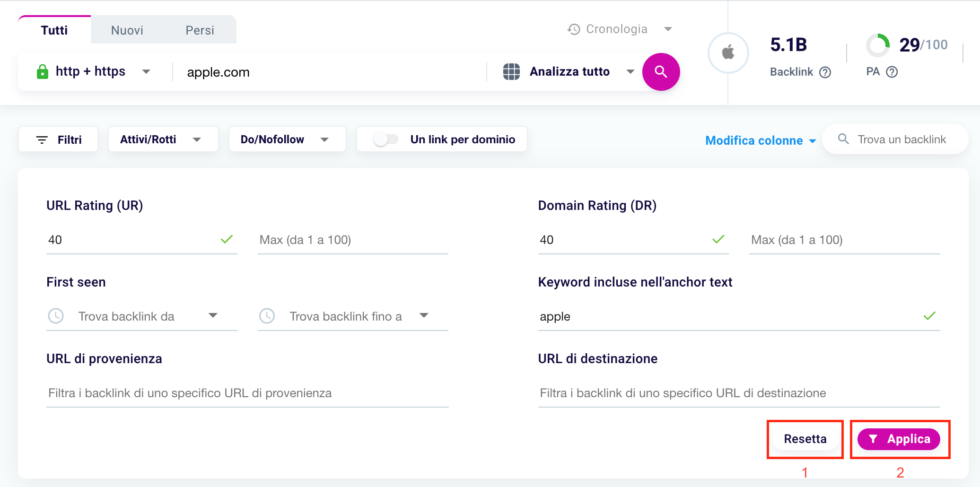The width and height of the screenshot is (980, 487).
Task: Expand the Attivi/Rotti filter dropdown
Action: pos(163,139)
